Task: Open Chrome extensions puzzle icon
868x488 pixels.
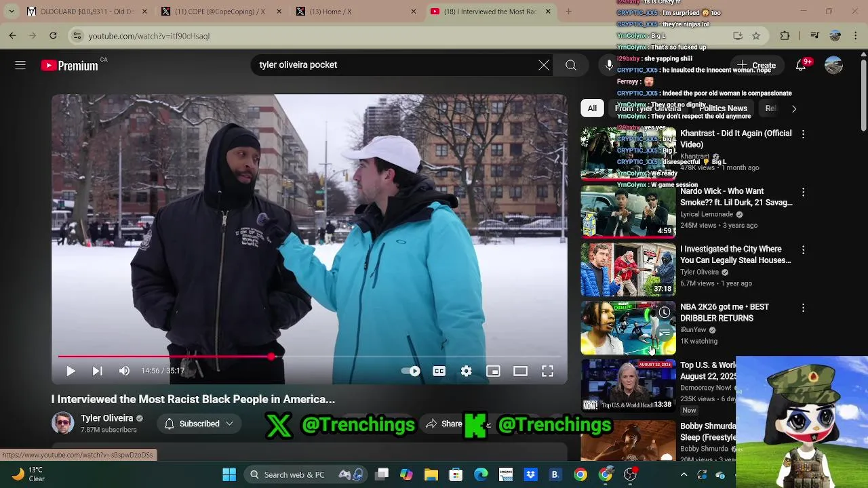Action: point(785,36)
